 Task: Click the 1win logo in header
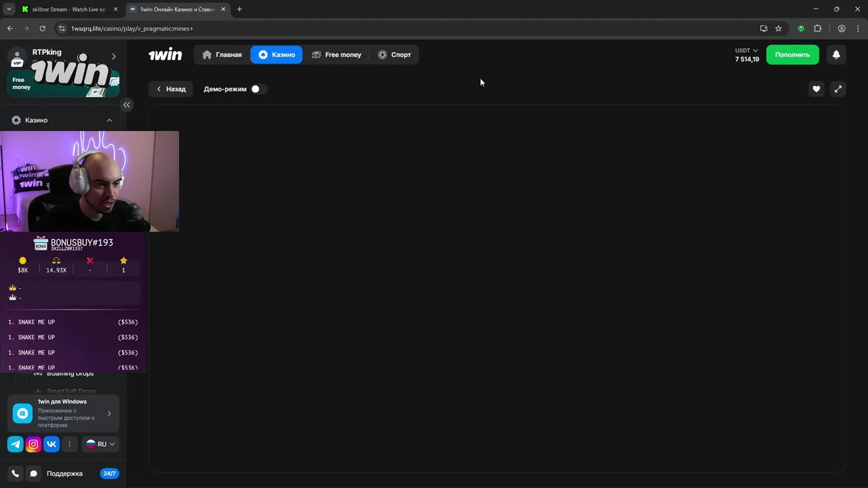coord(165,55)
